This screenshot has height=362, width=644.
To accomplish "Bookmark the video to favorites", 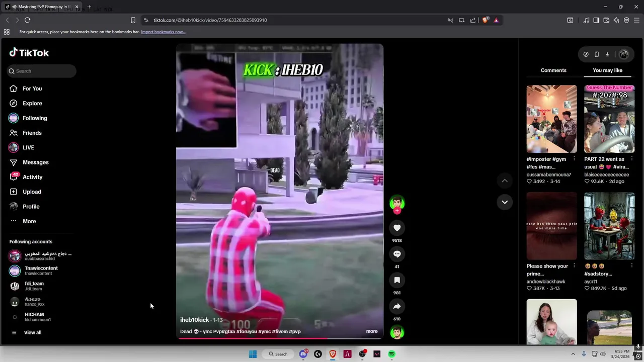I will coord(397,280).
